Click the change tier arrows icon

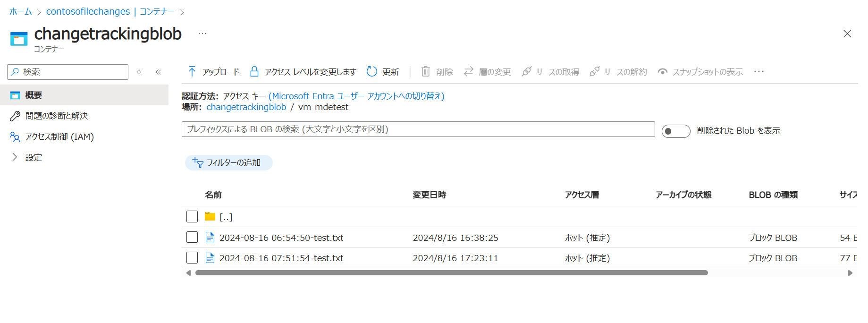coord(468,72)
